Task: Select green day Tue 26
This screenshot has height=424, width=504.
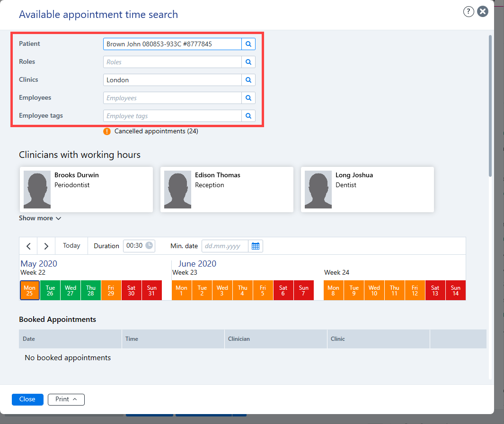Action: 50,291
